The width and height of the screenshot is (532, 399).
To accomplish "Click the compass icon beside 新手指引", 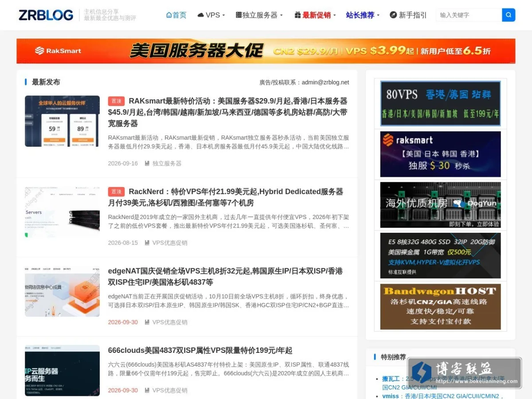I will click(393, 15).
